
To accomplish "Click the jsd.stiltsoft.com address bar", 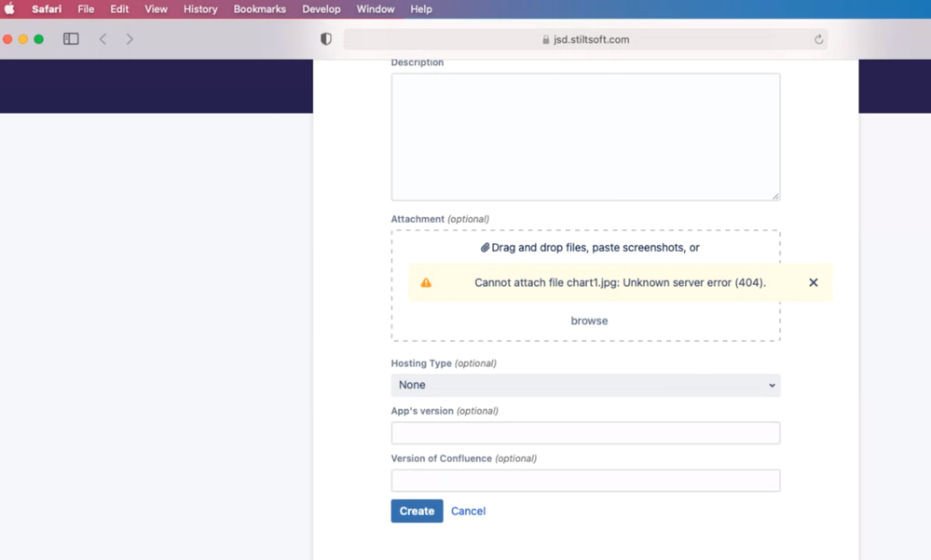I will [585, 39].
